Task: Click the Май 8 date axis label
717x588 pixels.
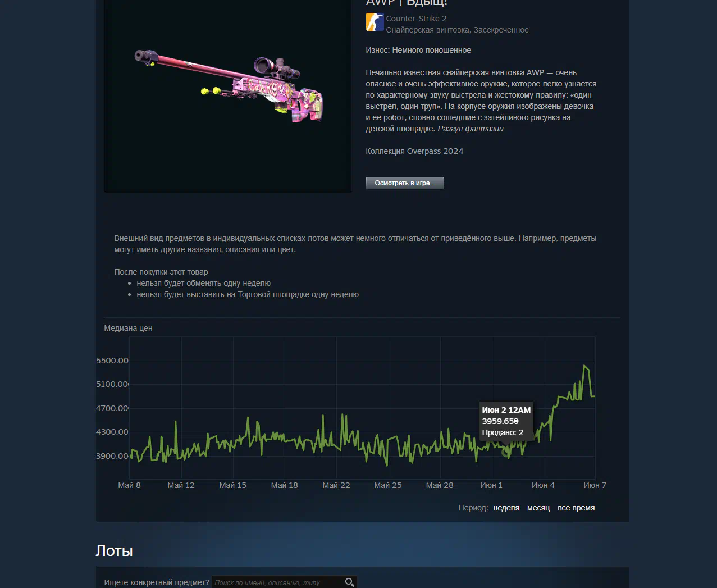Action: [x=129, y=485]
